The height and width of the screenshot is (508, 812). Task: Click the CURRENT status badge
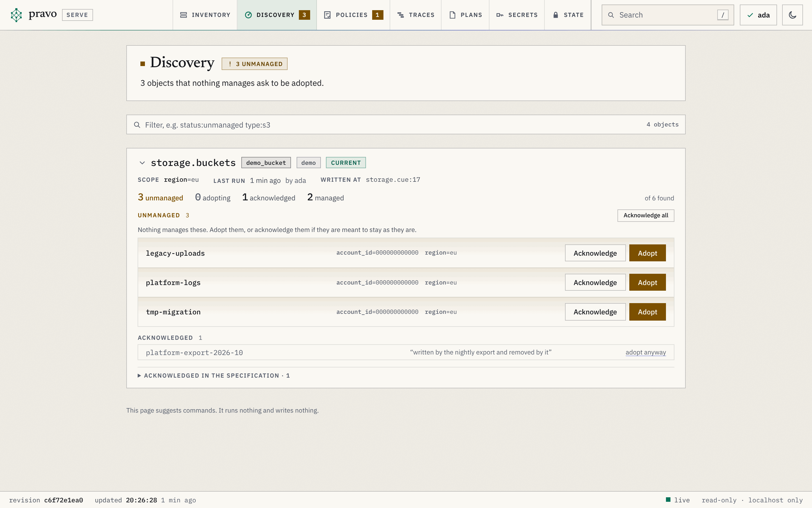(346, 163)
